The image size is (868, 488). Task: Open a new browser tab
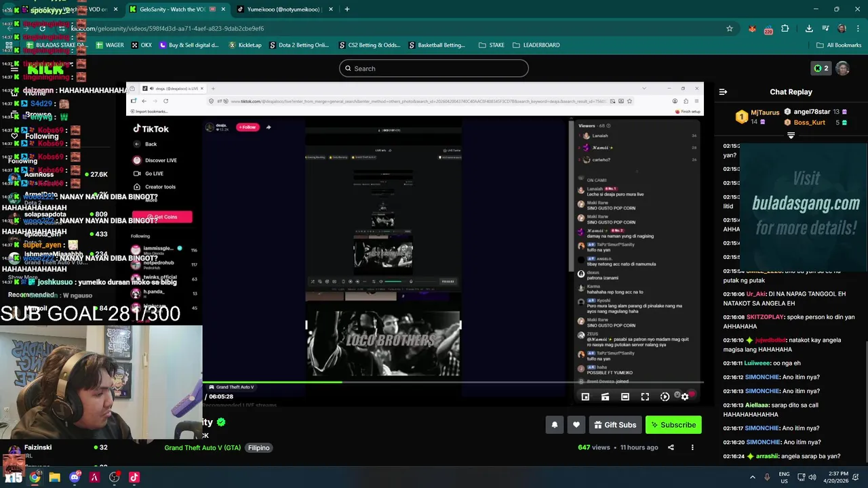click(347, 9)
